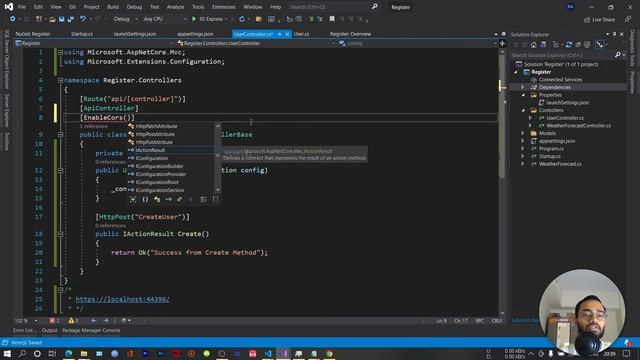Open the Output panel tab
The image size is (640, 360).
(x=49, y=330)
